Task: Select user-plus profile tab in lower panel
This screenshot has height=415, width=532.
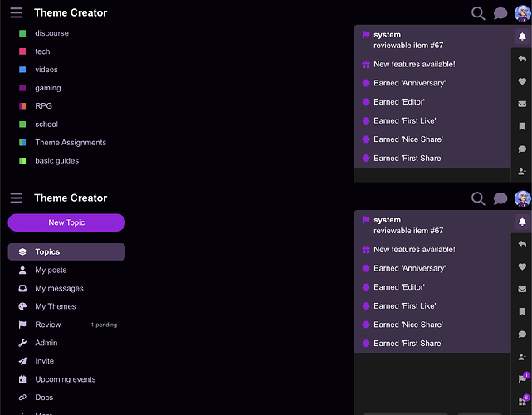Action: (523, 357)
